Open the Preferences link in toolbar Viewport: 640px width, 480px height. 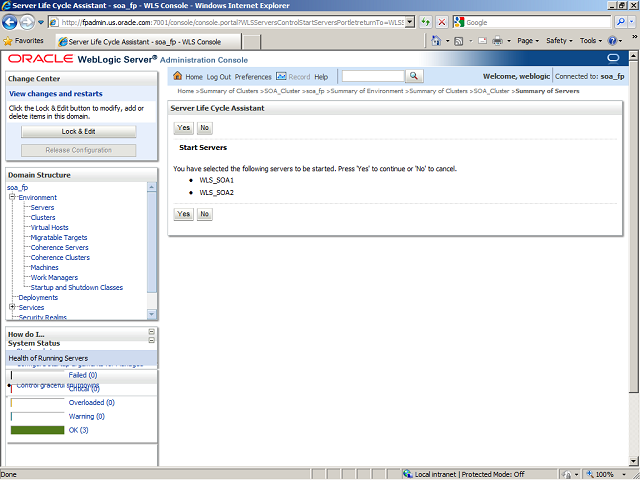[x=253, y=77]
